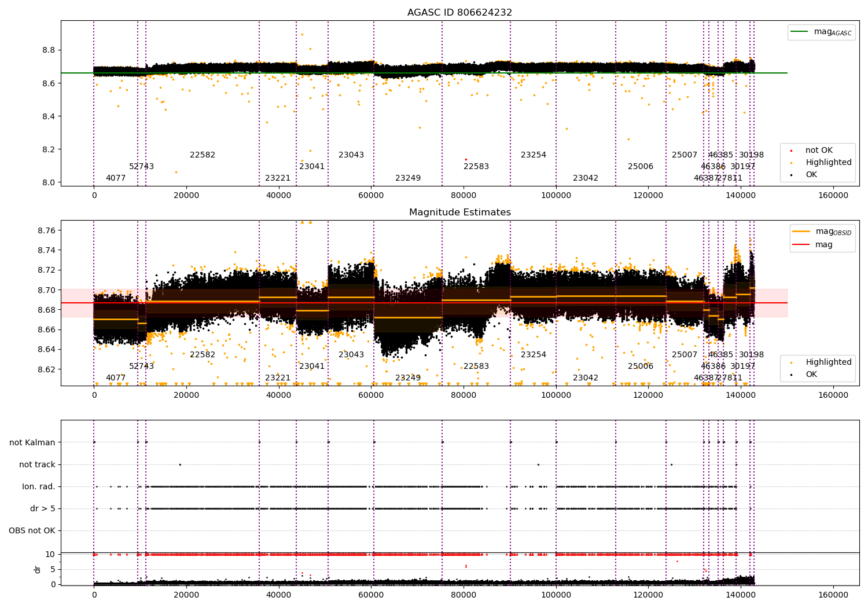This screenshot has height=608, width=868.
Task: Click obsid label 23042 in Magnitude Estimates plot
Action: point(586,378)
